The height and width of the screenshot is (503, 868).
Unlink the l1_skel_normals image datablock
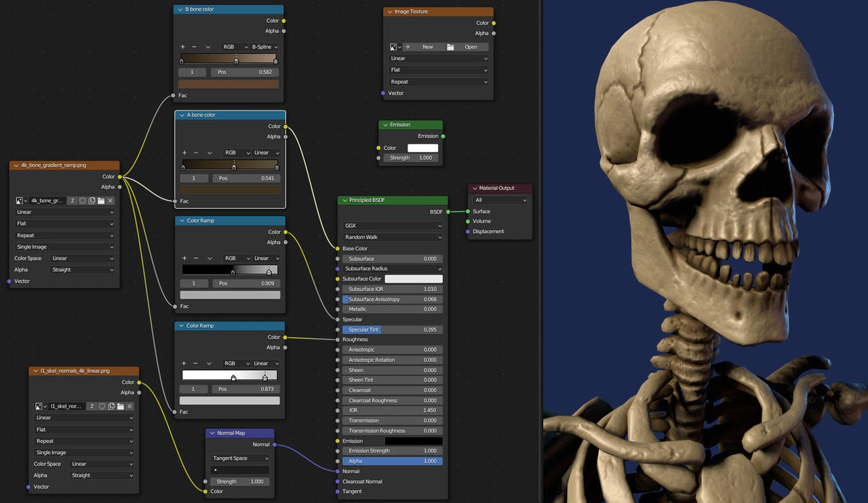click(130, 406)
